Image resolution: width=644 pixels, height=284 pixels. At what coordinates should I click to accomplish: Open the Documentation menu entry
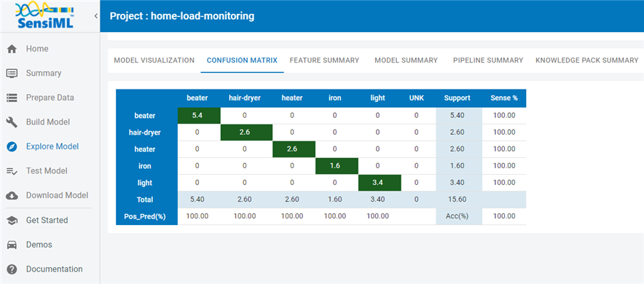(x=54, y=269)
